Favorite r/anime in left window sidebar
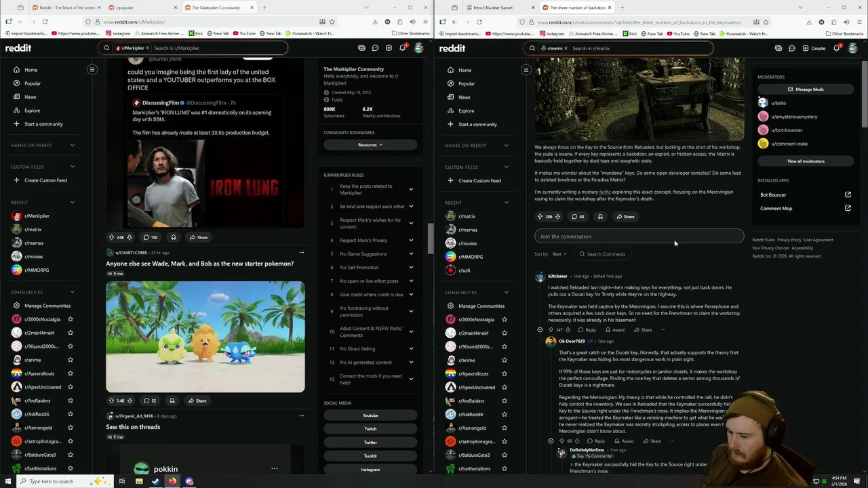This screenshot has height=488, width=868. coord(71,360)
